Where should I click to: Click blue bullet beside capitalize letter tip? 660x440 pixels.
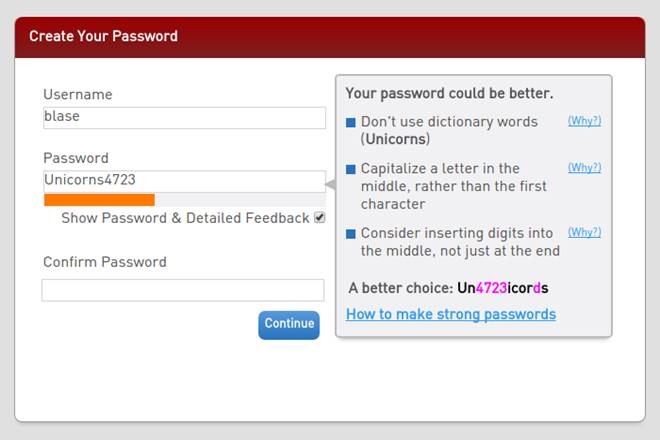[351, 170]
